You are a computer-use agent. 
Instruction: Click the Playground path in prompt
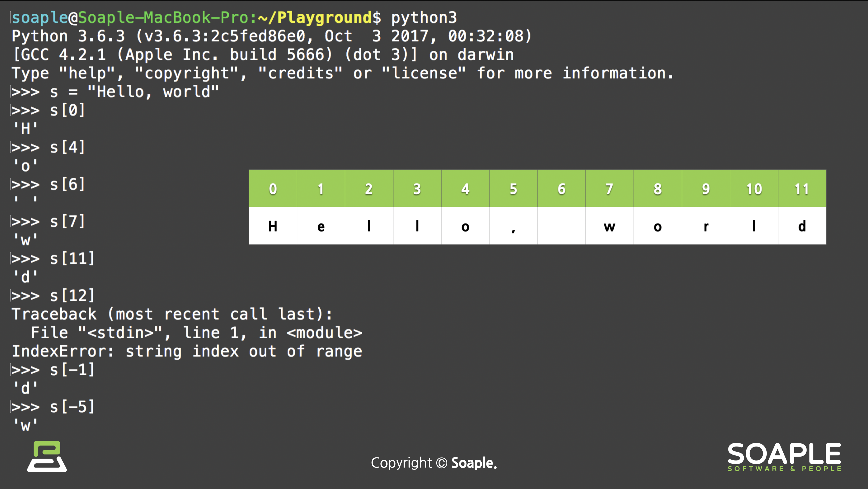(323, 18)
